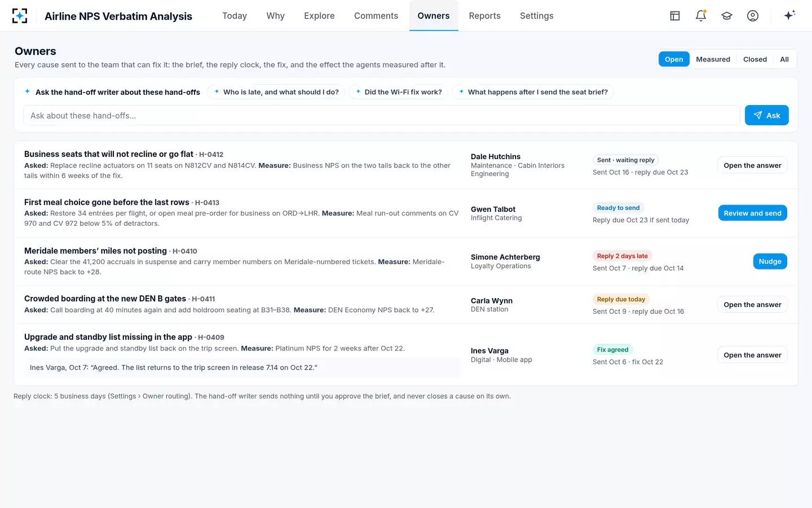Click the Ines Varga quoted reply
Viewport: 812px width, 508px height.
click(x=243, y=367)
